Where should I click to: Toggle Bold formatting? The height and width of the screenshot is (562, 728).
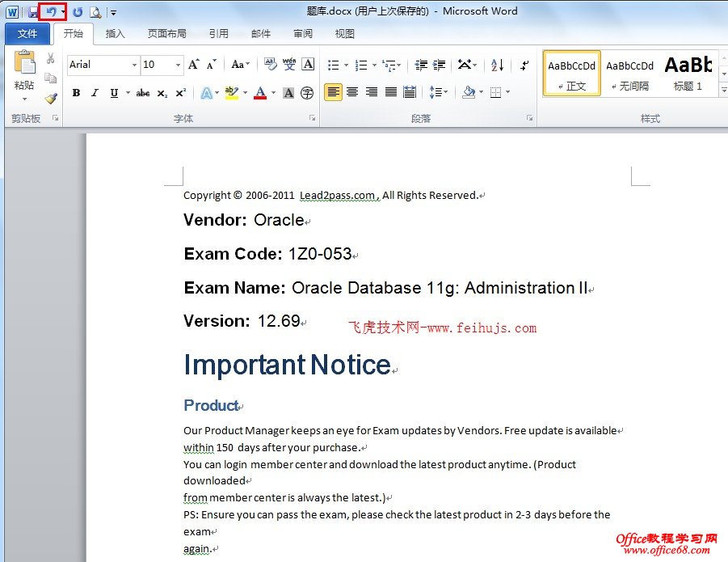tap(77, 93)
